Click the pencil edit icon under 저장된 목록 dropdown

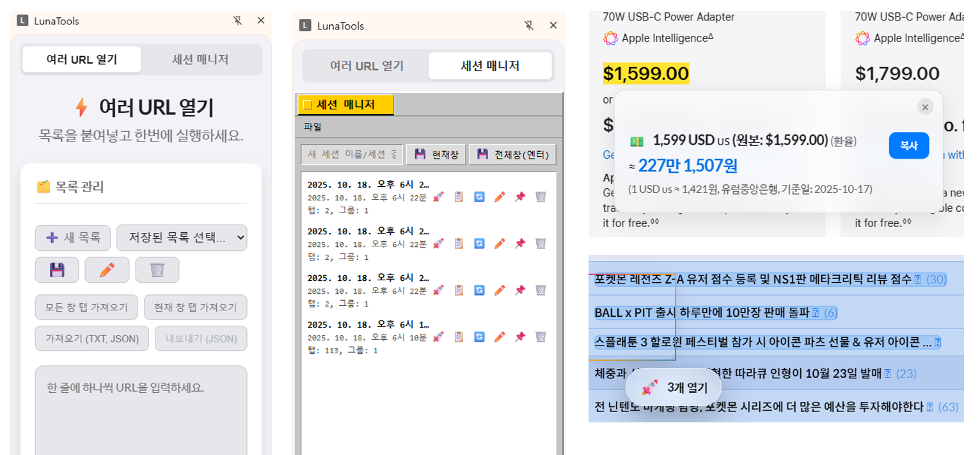[107, 270]
